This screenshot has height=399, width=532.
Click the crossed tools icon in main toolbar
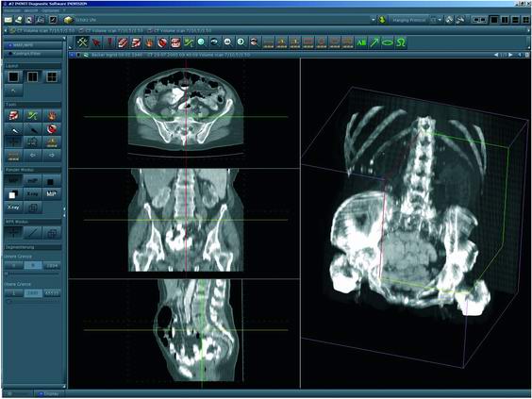[x=82, y=42]
